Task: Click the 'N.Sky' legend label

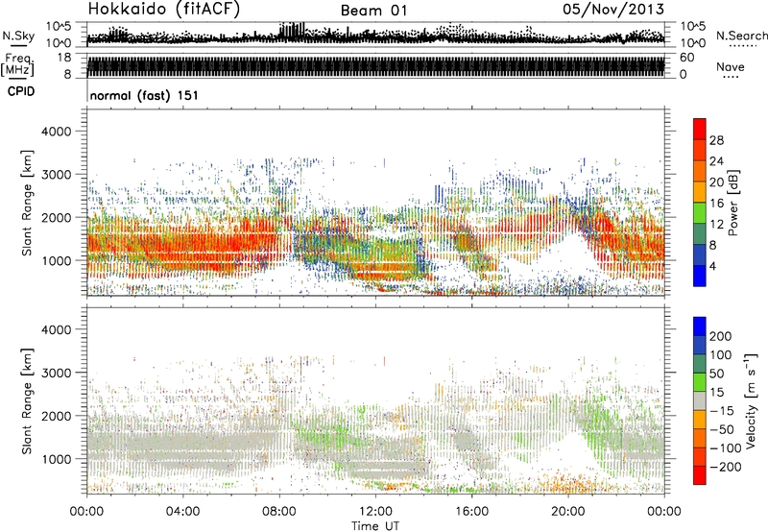Action: pyautogui.click(x=18, y=36)
